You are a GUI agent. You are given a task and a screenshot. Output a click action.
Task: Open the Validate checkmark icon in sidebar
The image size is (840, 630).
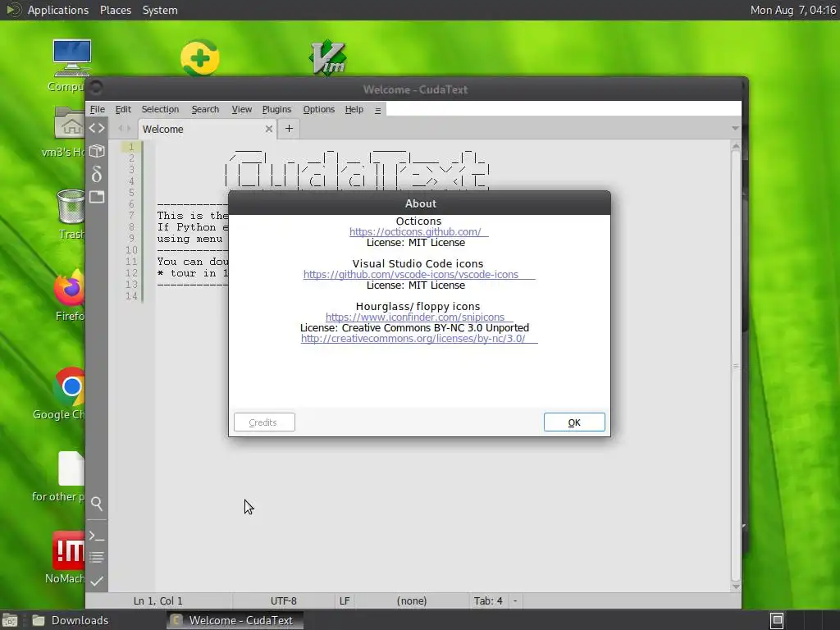click(x=97, y=581)
